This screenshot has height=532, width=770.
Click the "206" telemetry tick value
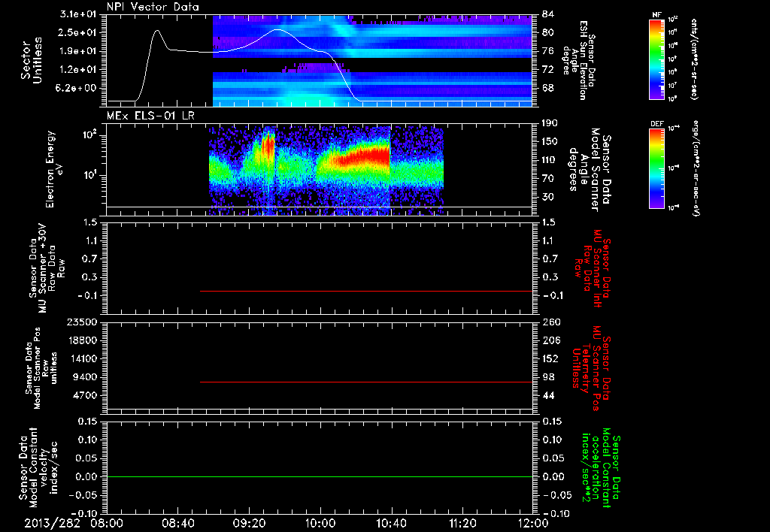(550, 340)
